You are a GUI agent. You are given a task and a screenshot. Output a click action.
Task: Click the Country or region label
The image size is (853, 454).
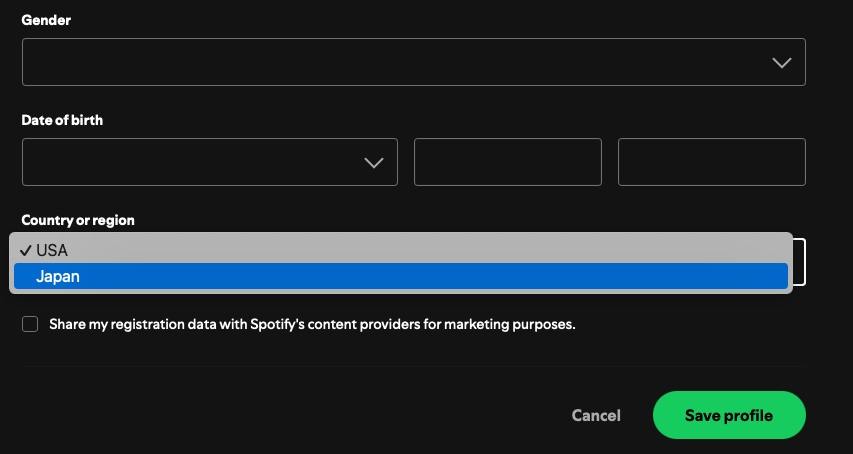point(78,220)
